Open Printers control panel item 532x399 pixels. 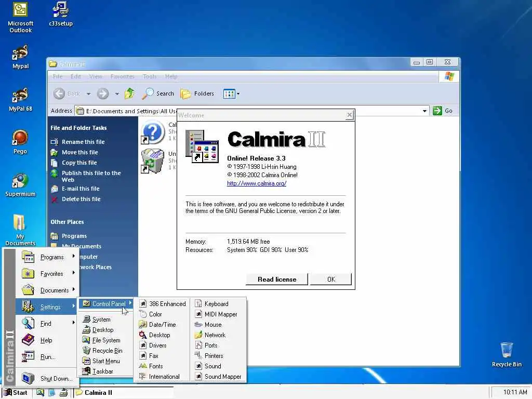[218, 355]
